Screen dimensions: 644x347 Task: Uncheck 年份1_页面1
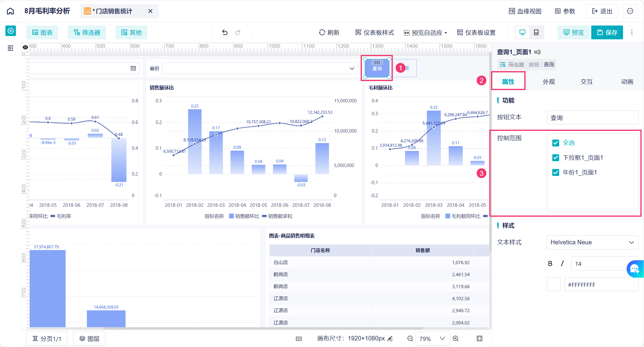556,172
